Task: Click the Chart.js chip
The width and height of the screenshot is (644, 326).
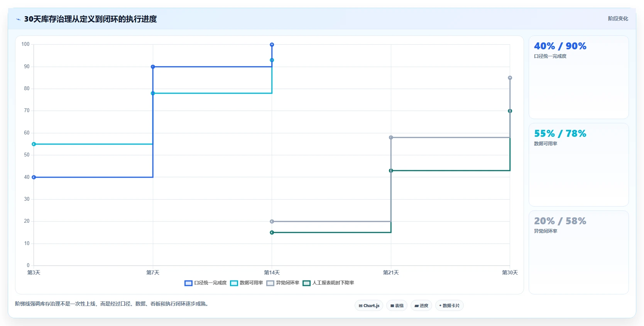Action: point(369,306)
